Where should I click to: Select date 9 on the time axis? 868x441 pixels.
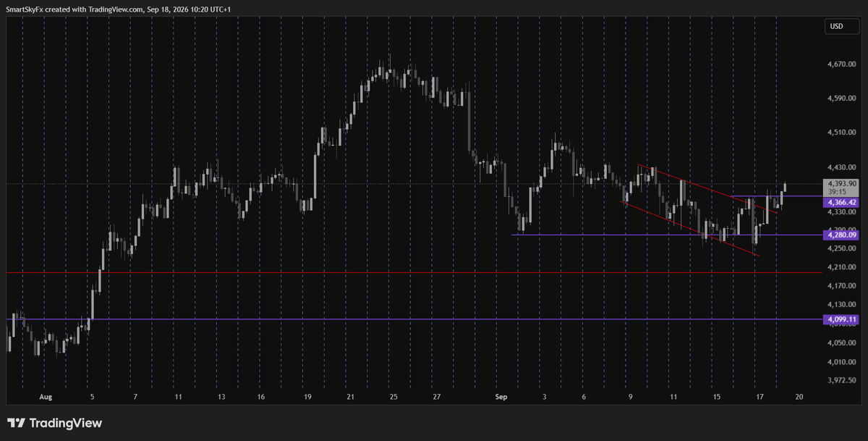coord(630,398)
